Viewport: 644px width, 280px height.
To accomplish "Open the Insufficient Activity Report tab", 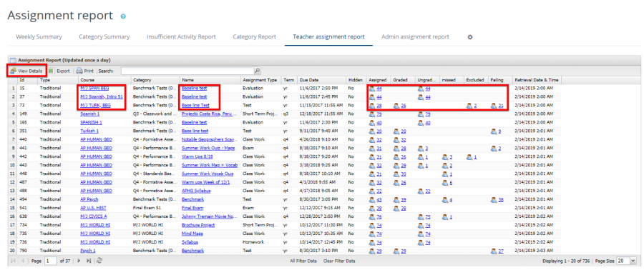I will click(x=181, y=37).
